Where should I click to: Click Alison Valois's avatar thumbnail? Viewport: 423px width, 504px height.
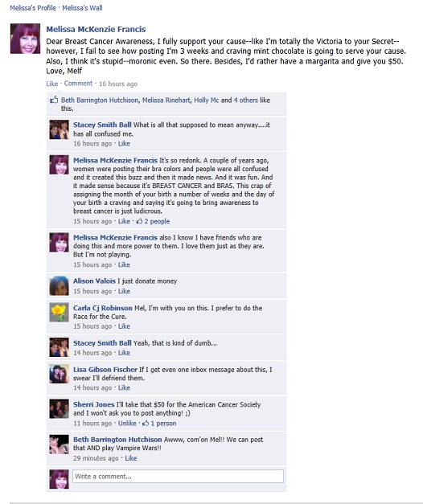point(60,285)
